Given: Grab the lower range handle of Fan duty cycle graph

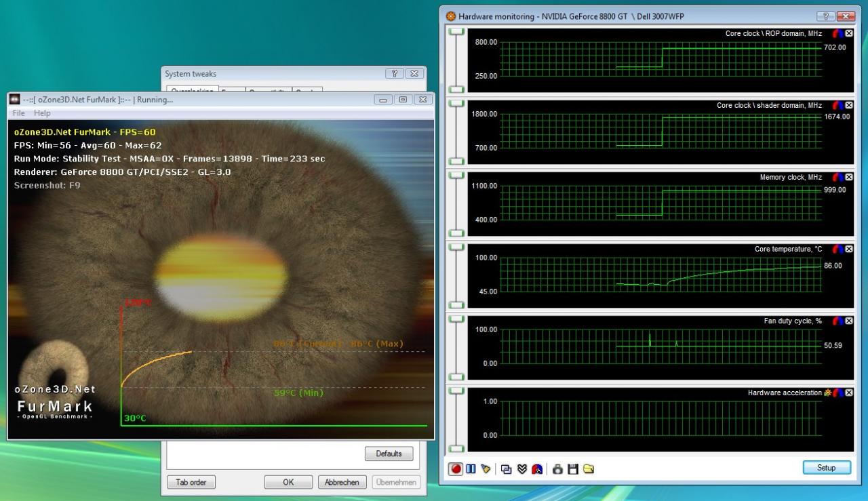Looking at the screenshot, I should pyautogui.click(x=456, y=376).
